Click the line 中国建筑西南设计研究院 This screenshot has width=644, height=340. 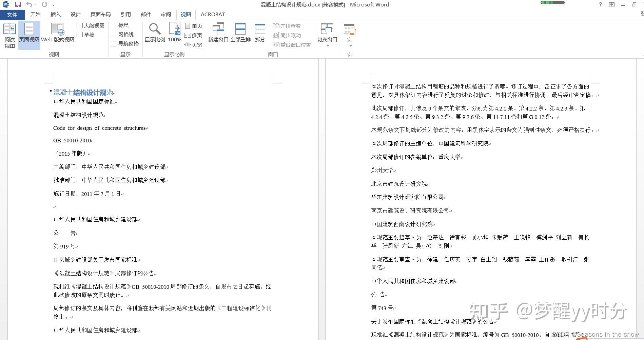[402, 224]
